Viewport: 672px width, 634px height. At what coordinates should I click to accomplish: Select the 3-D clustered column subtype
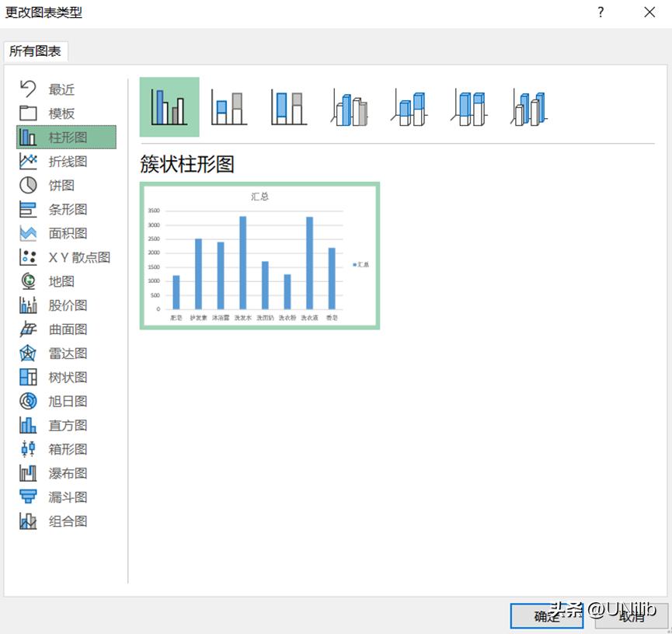350,107
